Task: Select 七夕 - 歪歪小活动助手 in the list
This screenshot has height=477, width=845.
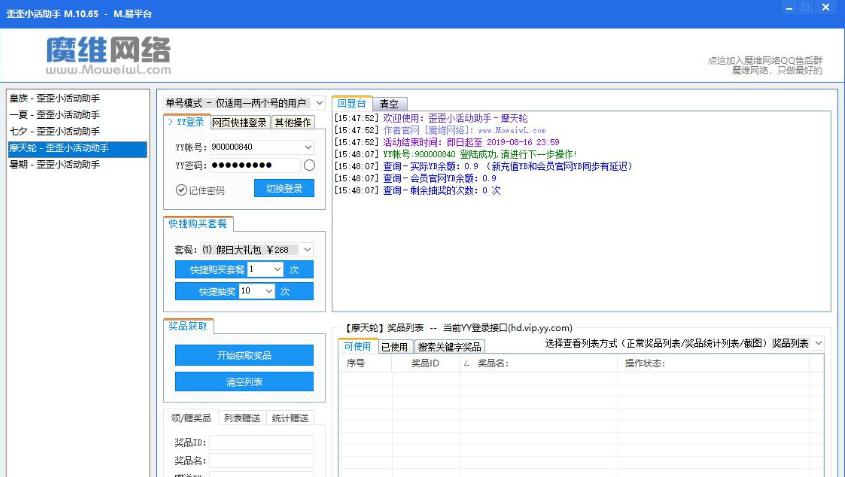Action: click(x=77, y=131)
